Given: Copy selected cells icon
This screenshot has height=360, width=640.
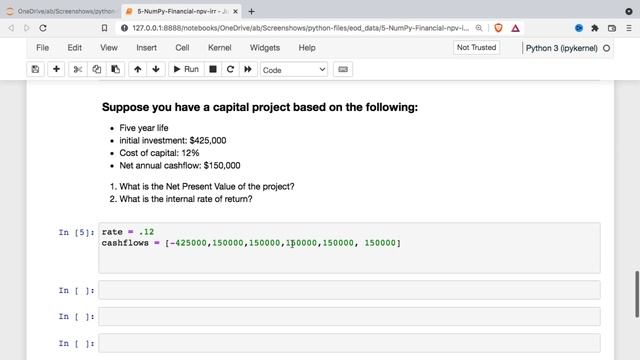Looking at the screenshot, I should pyautogui.click(x=97, y=69).
